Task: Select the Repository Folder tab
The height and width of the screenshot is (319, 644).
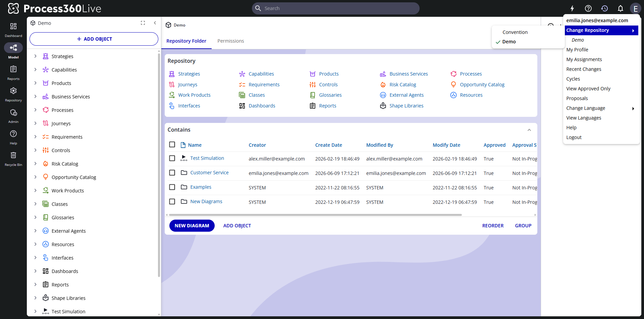Action: 186,41
